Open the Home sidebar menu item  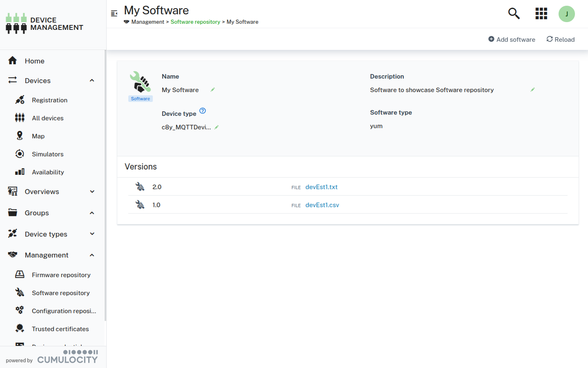[35, 61]
